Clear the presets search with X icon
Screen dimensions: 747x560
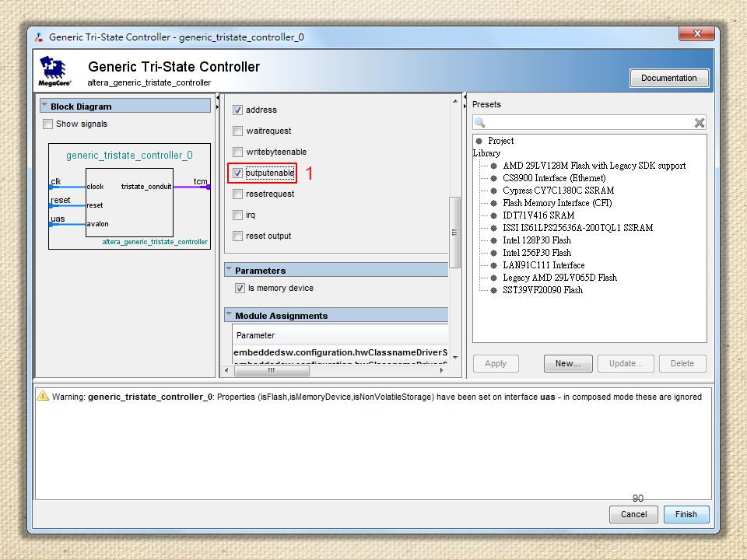(699, 123)
